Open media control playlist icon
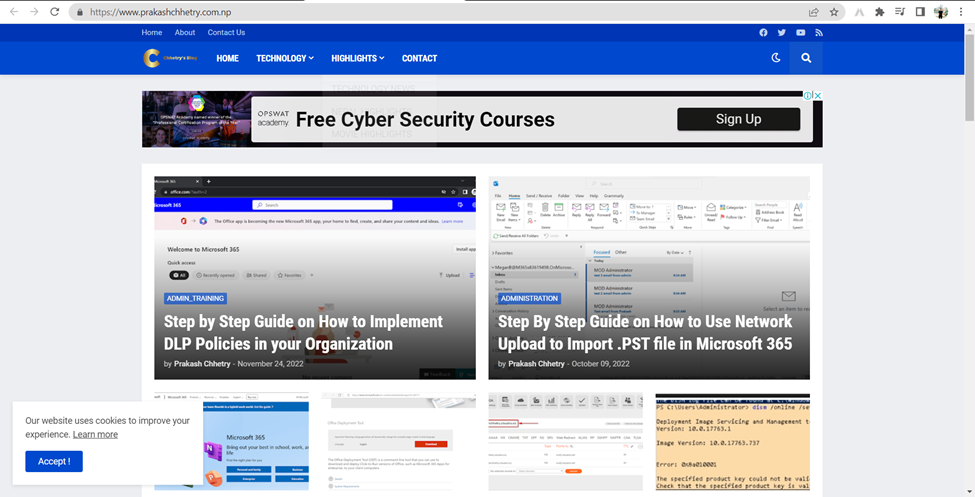The width and height of the screenshot is (975, 497). 900,12
